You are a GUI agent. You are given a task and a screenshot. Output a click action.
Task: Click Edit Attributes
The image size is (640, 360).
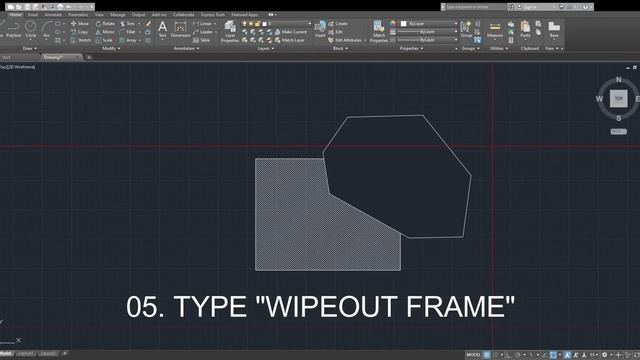(x=345, y=40)
